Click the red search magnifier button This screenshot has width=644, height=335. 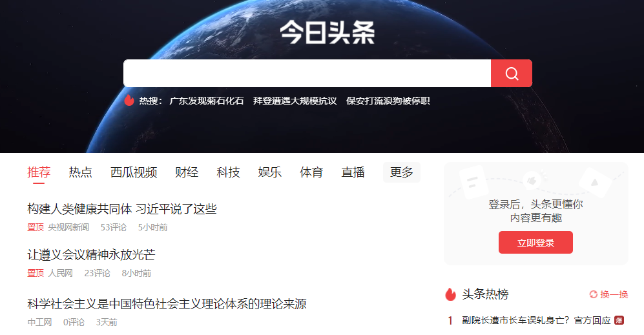point(512,74)
